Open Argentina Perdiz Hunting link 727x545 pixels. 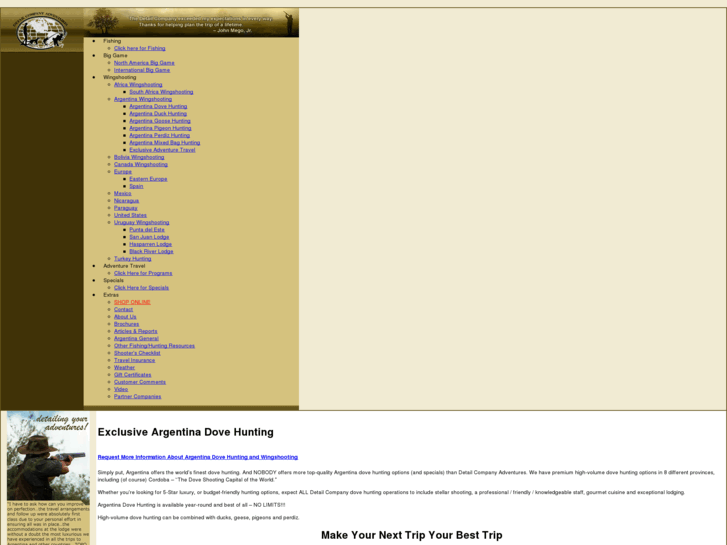click(159, 135)
